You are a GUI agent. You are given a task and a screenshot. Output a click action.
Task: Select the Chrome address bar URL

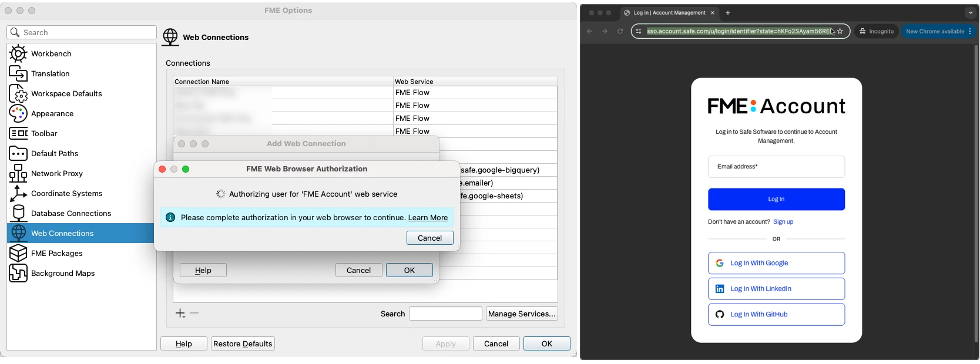pos(739,31)
